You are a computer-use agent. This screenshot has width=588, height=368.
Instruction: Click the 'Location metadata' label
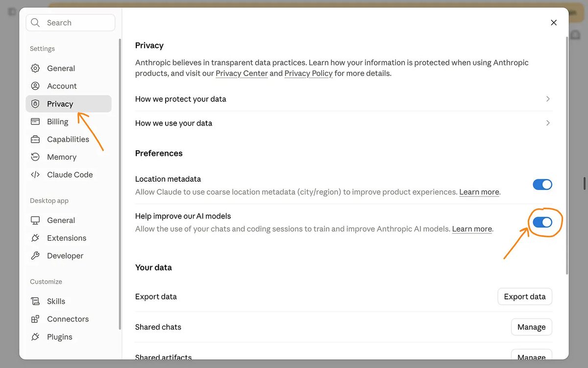point(168,179)
